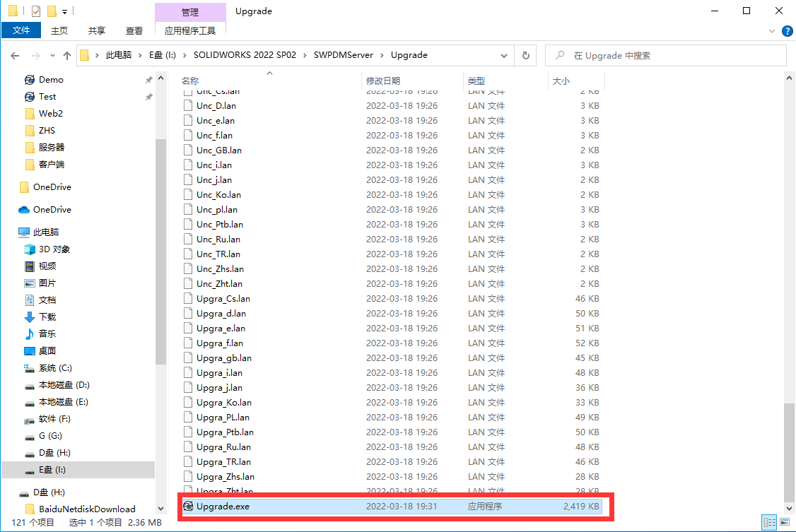This screenshot has width=796, height=532.
Task: Open the Upgrade.exe application file
Action: 392,506
